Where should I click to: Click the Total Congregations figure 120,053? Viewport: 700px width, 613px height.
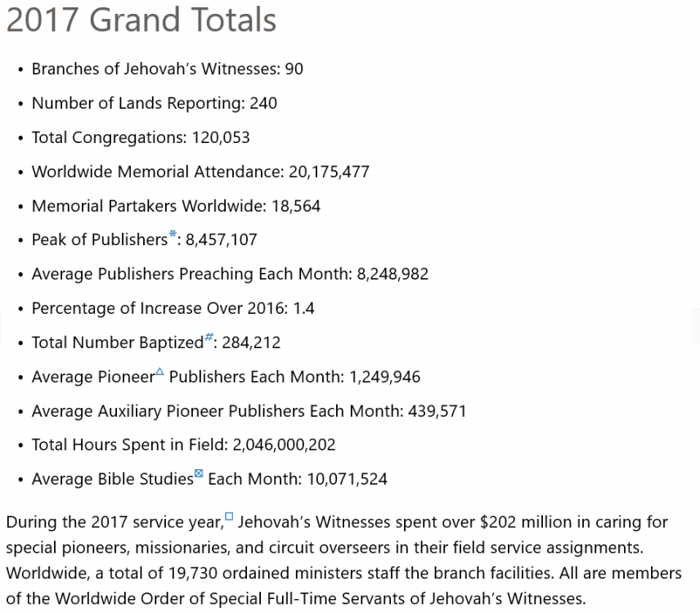pos(221,138)
